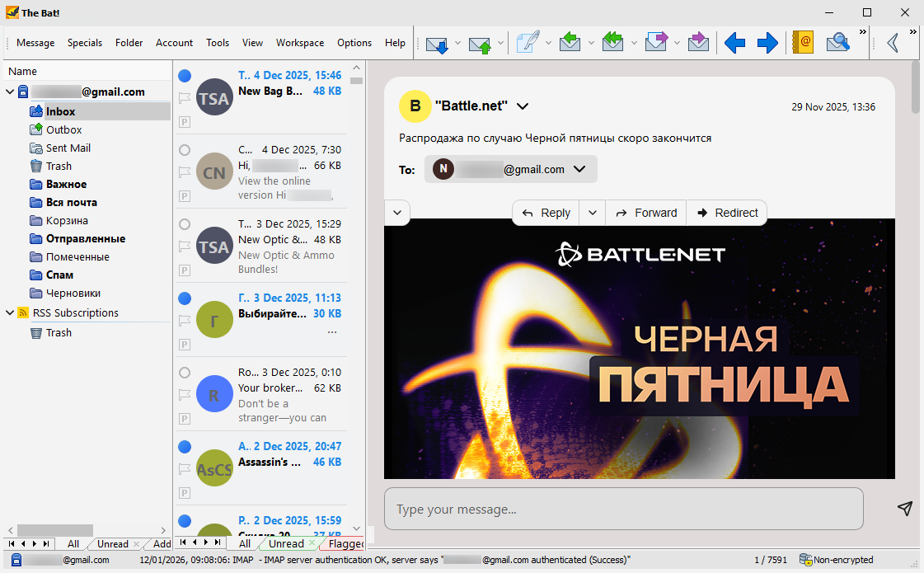Open the Send Queued Mail dropdown arrow
The width and height of the screenshot is (924, 573).
pyautogui.click(x=500, y=43)
